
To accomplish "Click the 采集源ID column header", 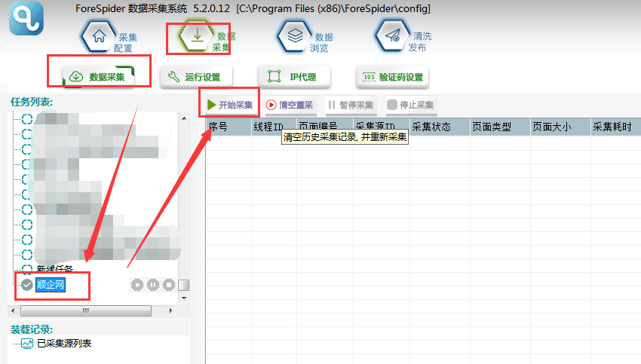I will coord(382,127).
